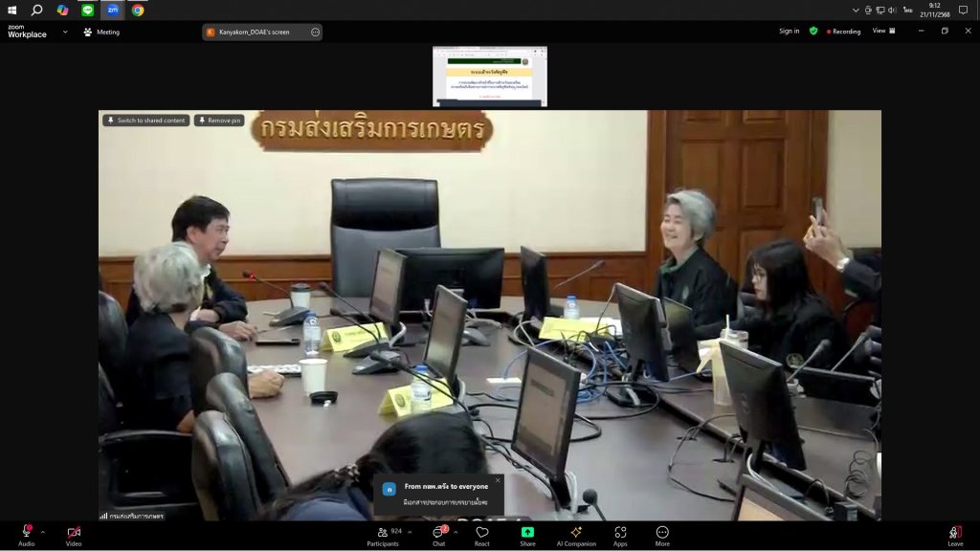Open the React emoji menu

(482, 533)
